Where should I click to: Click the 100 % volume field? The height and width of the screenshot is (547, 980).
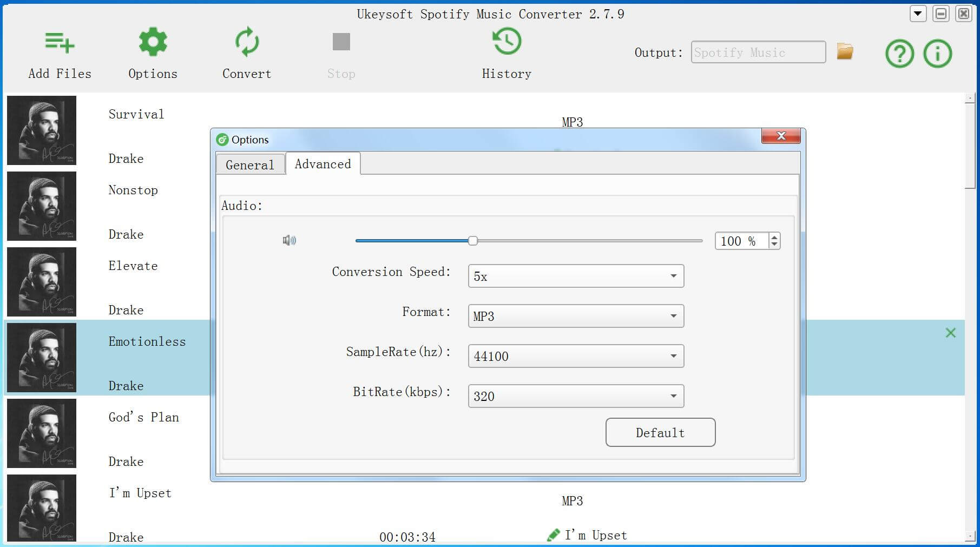point(741,241)
